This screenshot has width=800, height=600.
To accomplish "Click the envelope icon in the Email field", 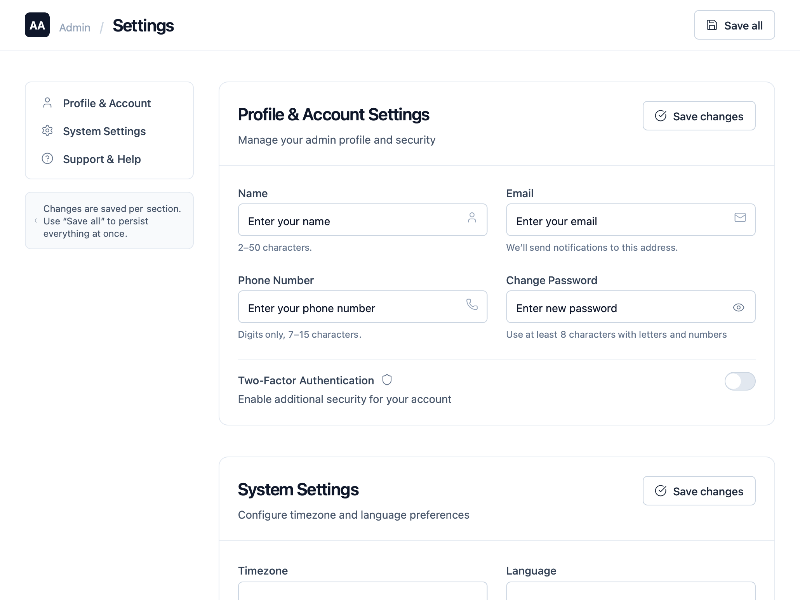I will pos(740,218).
